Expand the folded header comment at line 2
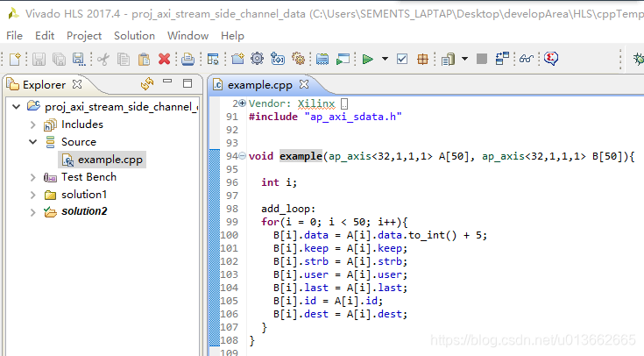 point(243,103)
